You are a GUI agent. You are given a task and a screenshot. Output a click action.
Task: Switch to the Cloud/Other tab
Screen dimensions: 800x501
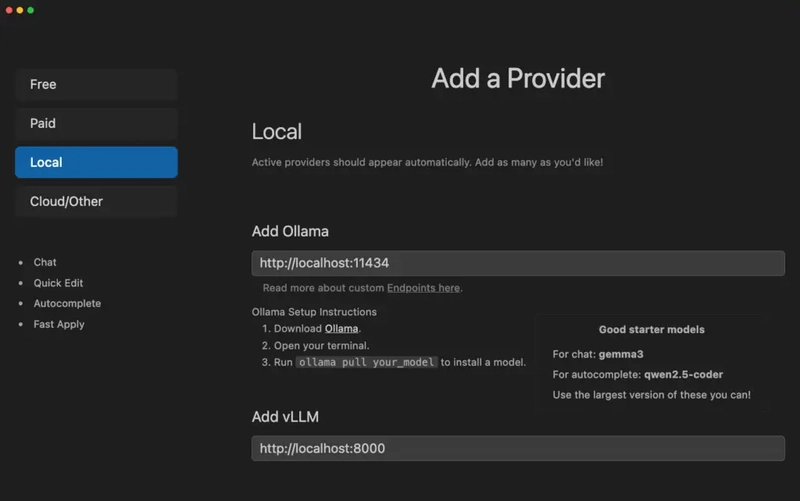click(96, 202)
